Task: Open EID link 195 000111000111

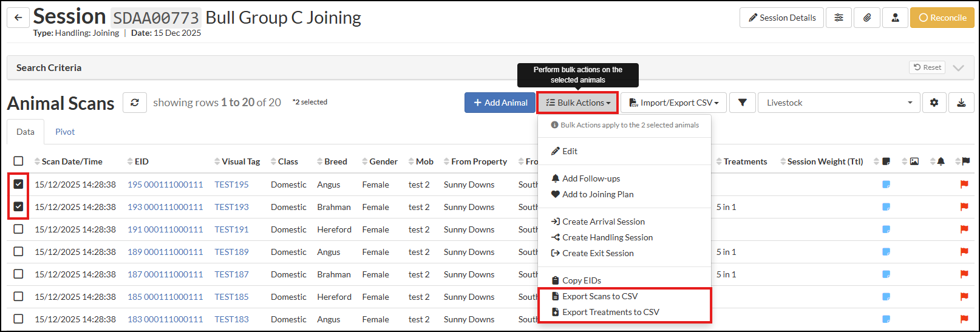Action: 165,185
